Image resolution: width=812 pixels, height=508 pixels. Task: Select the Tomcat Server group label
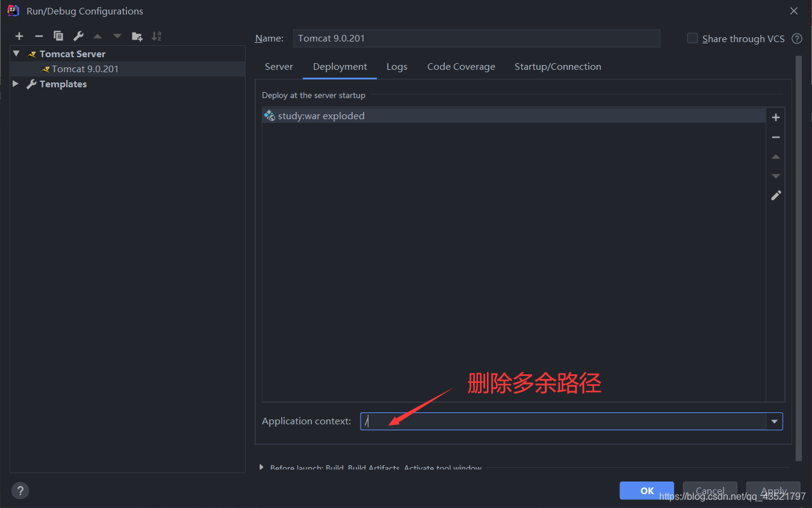click(72, 54)
